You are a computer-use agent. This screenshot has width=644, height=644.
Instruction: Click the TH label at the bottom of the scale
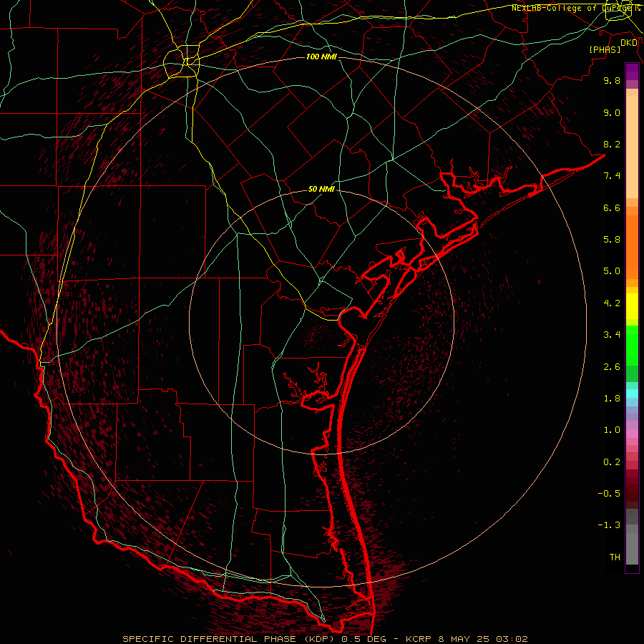pyautogui.click(x=615, y=557)
